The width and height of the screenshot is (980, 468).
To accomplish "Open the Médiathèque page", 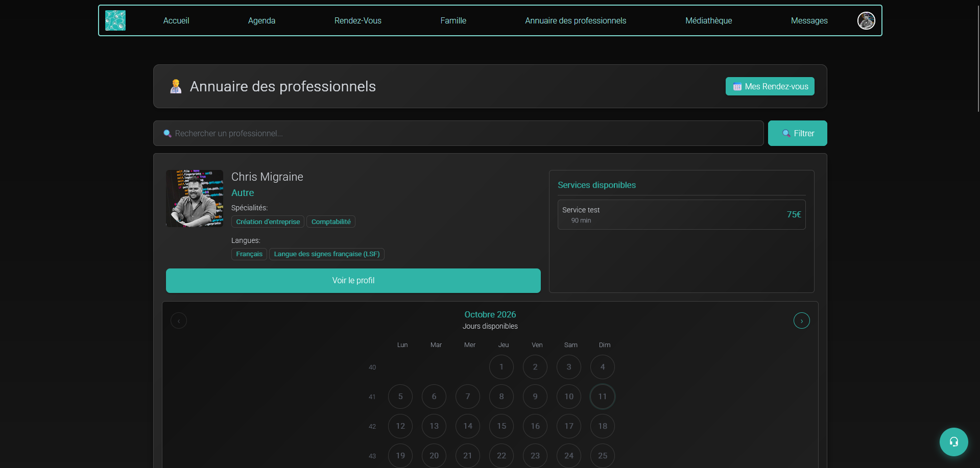I will (x=709, y=20).
